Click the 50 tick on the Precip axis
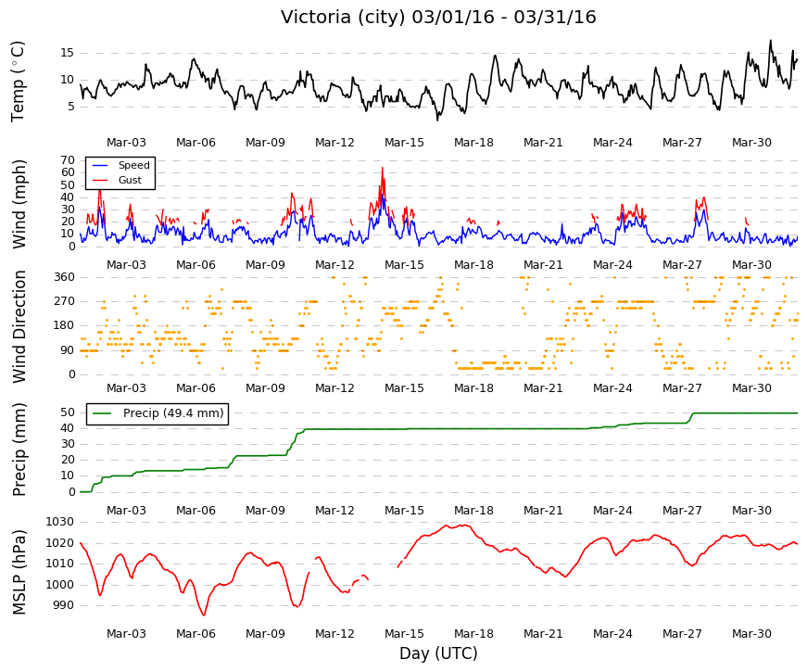Viewport: 807px width, 672px height. (x=68, y=412)
